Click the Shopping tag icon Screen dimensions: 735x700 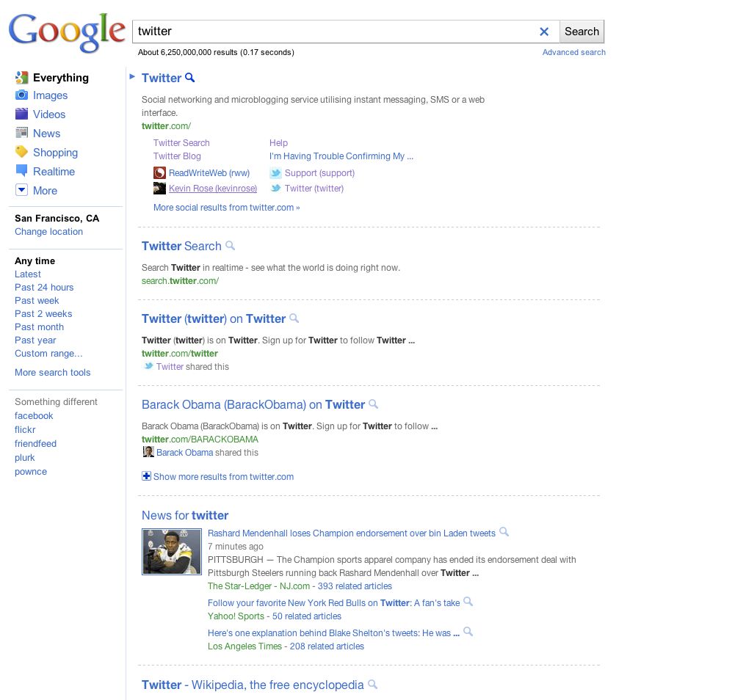click(x=21, y=152)
